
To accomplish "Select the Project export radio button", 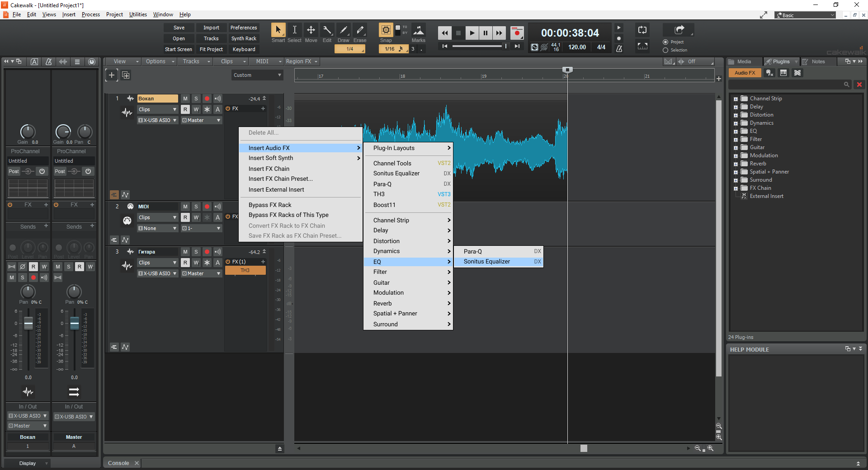I will 665,42.
